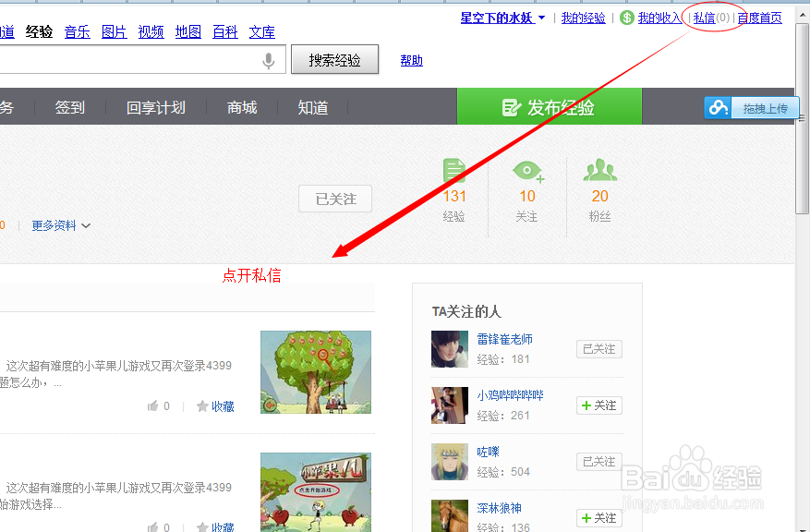Screen dimensions: 810x532
Task: Click the 搜索经验 button
Action: click(x=334, y=59)
